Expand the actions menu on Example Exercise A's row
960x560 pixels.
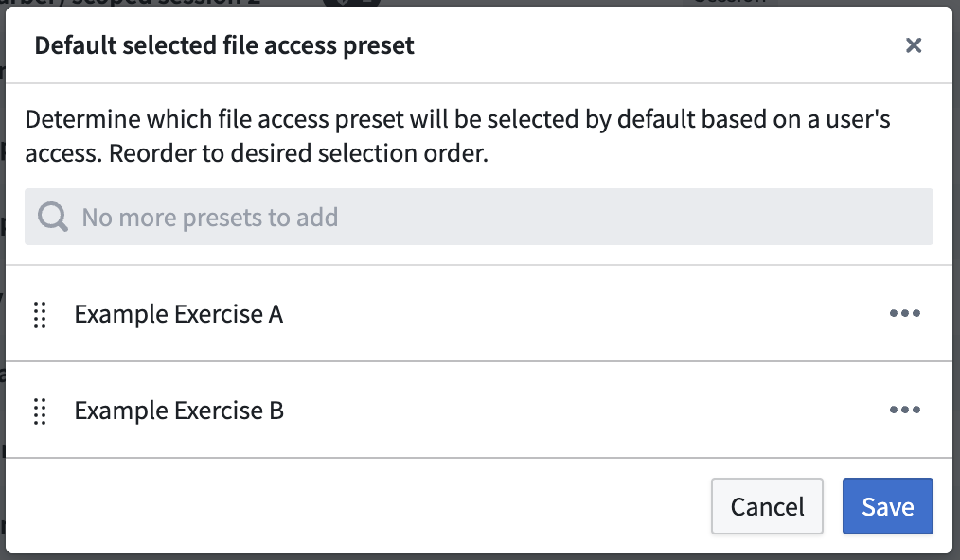coord(905,313)
